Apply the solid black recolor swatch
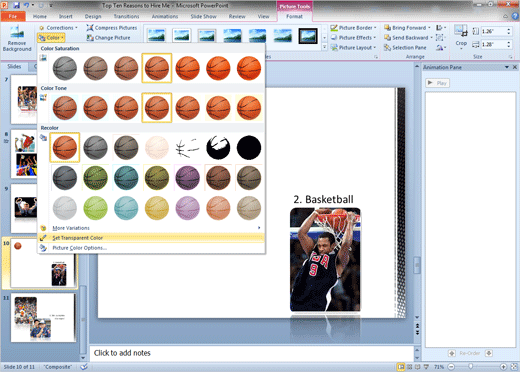 point(249,147)
